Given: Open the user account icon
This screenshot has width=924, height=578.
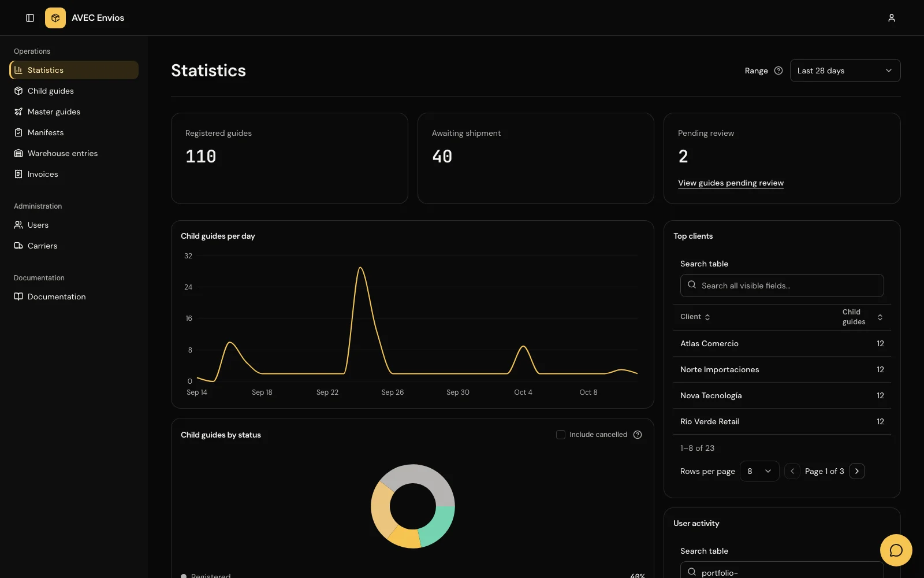Looking at the screenshot, I should (x=892, y=18).
